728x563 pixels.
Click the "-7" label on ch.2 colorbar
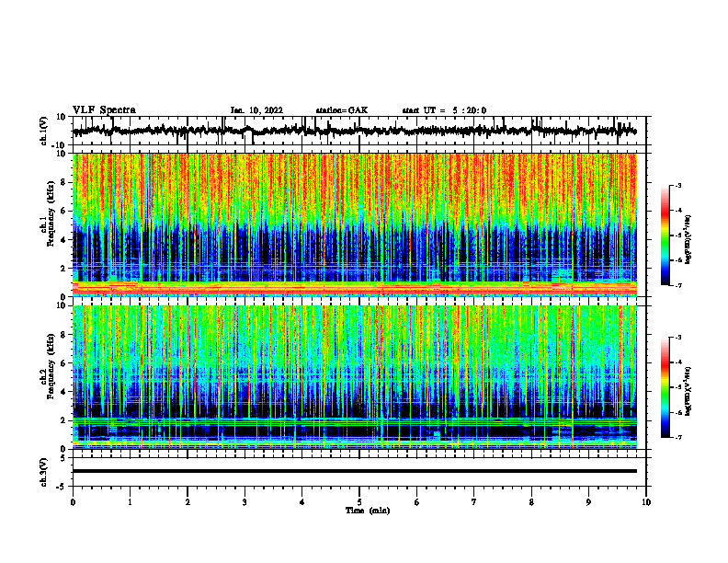(x=677, y=438)
